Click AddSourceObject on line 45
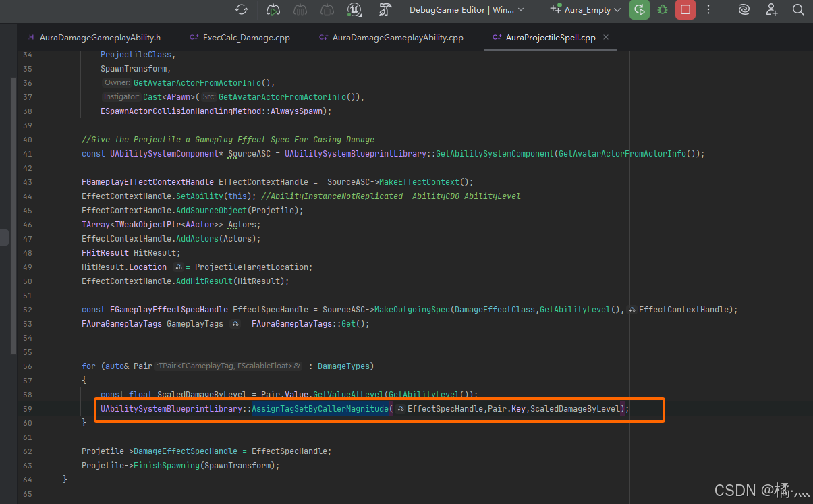813x504 pixels. tap(212, 211)
